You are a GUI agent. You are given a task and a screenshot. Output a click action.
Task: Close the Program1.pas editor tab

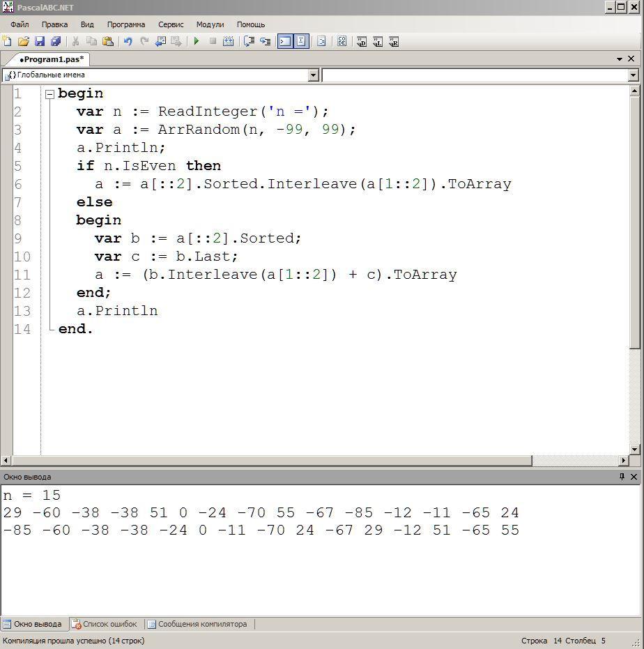point(631,59)
